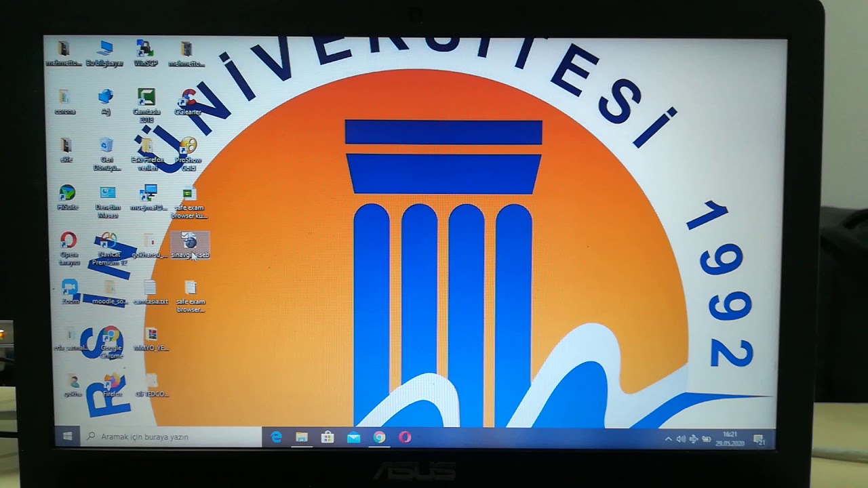Select the moodle_so... file icon
Screen dimensions: 868x488
109,292
